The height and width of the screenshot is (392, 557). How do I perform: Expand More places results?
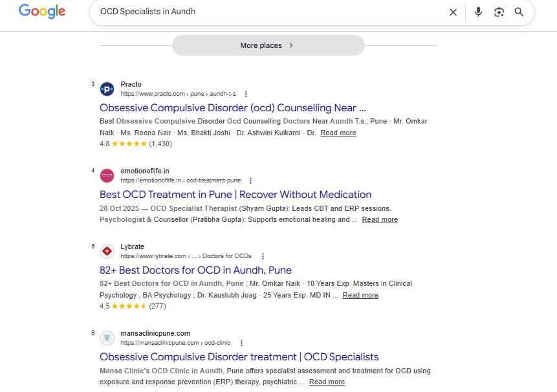(268, 45)
